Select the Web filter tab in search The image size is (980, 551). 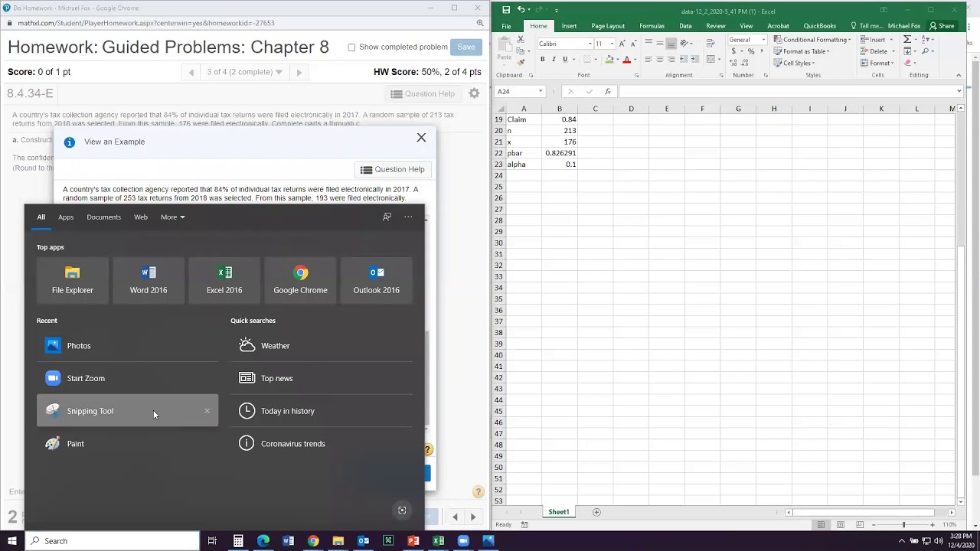141,217
